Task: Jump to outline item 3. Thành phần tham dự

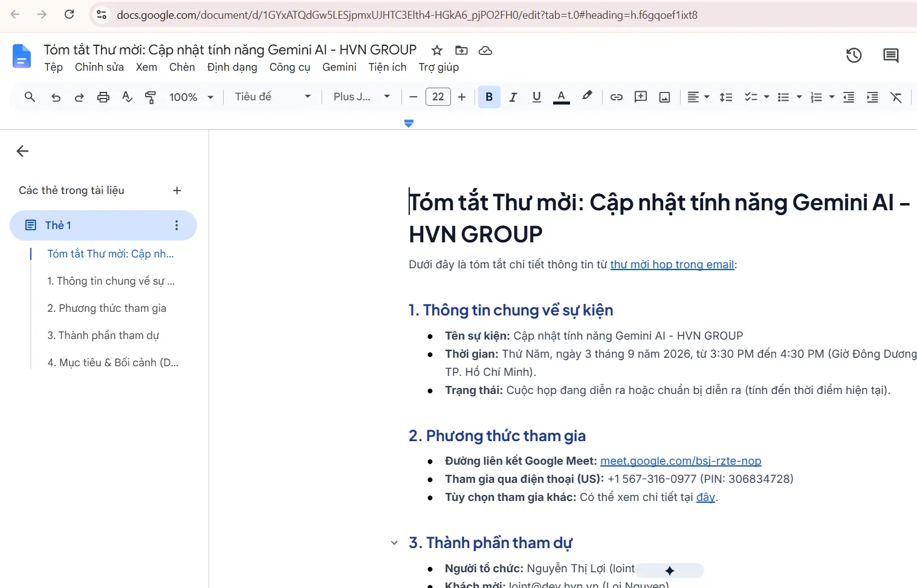Action: 103,335
